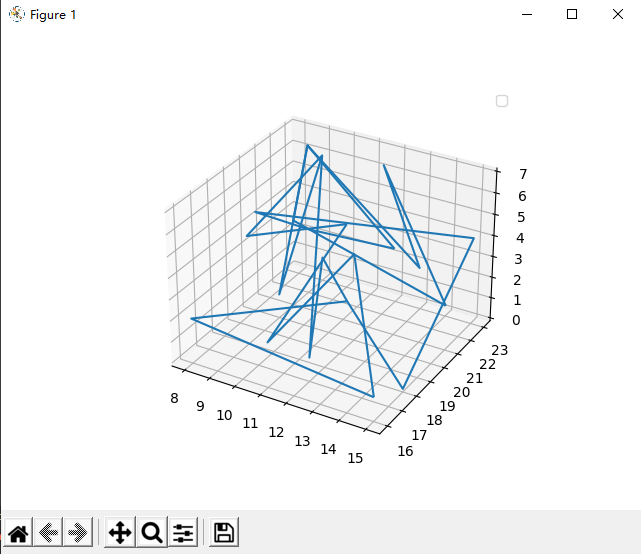Viewport: 641px width, 554px height.
Task: Click y-axis tick label 18
Action: click(434, 420)
